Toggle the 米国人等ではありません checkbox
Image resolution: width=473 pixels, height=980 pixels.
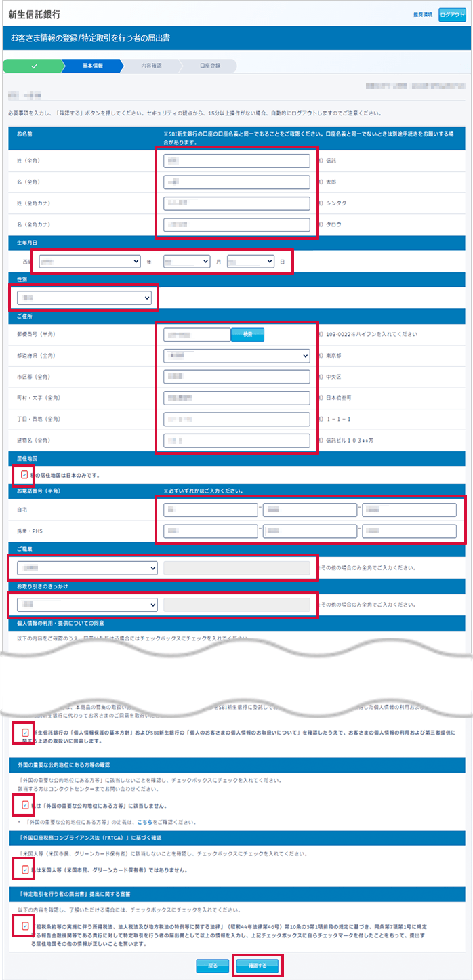point(25,869)
